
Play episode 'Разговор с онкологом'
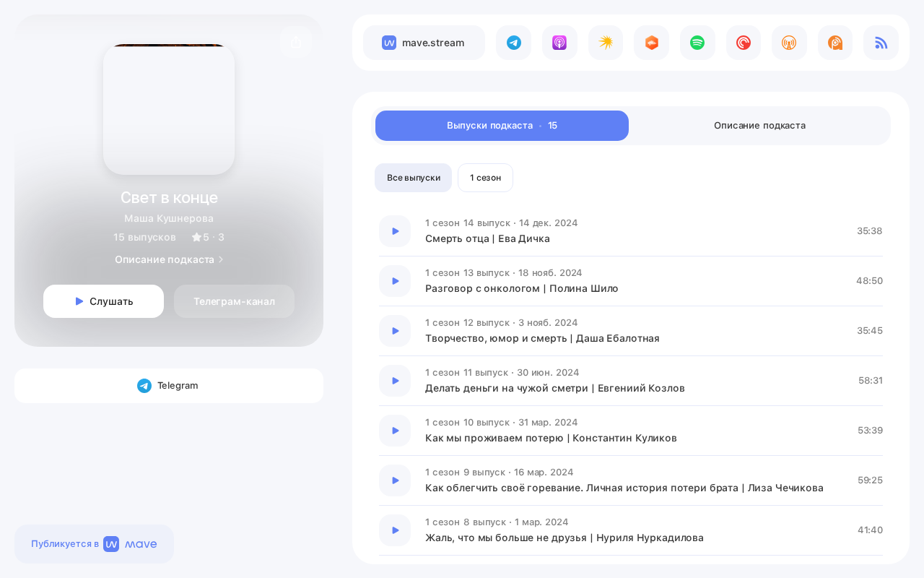(395, 281)
